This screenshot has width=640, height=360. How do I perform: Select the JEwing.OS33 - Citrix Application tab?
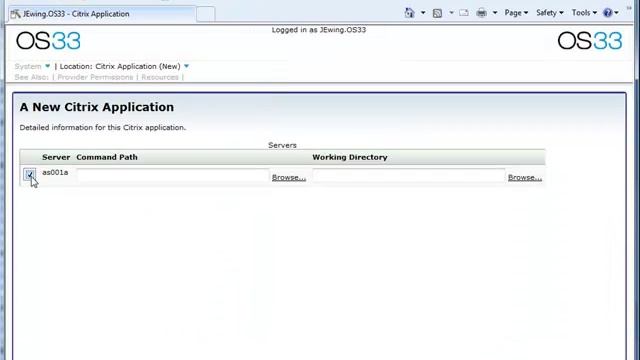[x=101, y=14]
